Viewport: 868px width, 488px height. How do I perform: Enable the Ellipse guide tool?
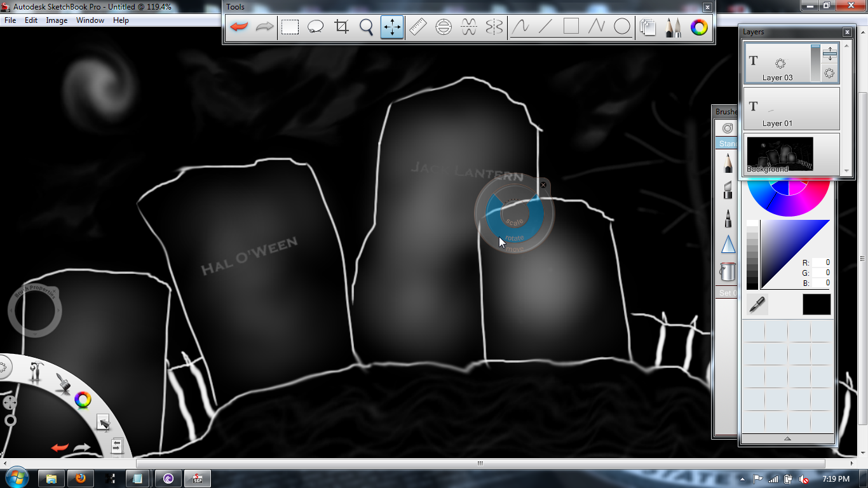443,27
